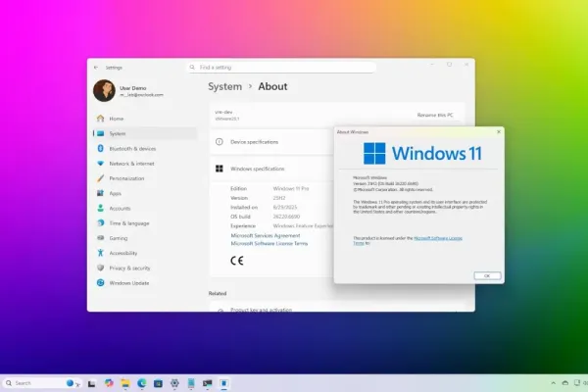Screen dimensions: 588x392
Task: Close the About Windows dialog
Action: 499,131
